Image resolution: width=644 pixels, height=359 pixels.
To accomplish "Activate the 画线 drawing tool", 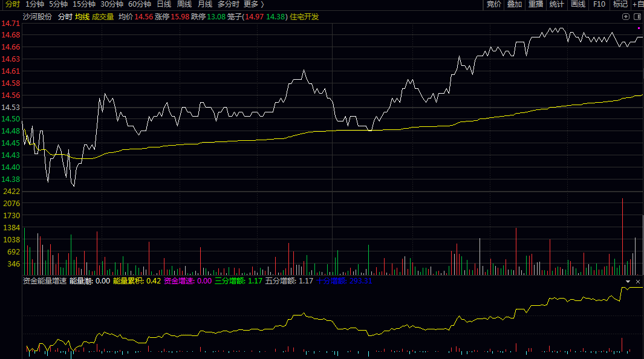I will click(x=577, y=4).
